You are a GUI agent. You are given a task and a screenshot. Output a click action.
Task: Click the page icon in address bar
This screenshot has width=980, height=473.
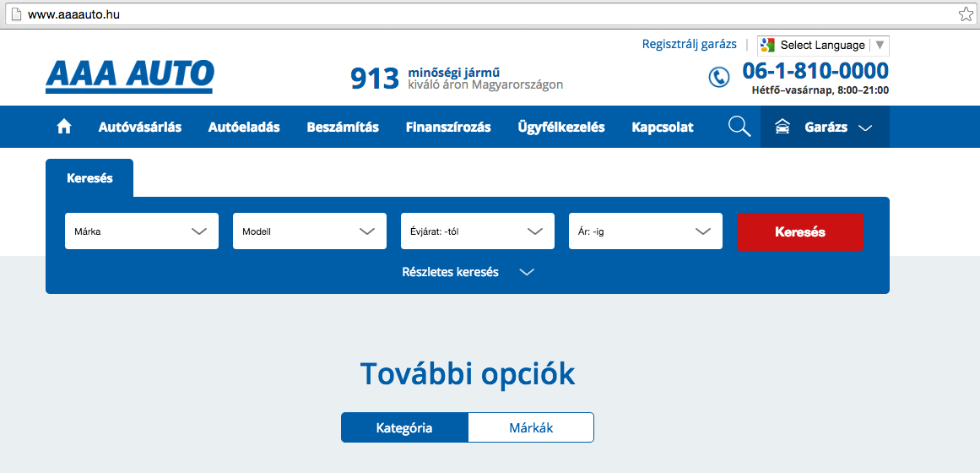coord(16,14)
